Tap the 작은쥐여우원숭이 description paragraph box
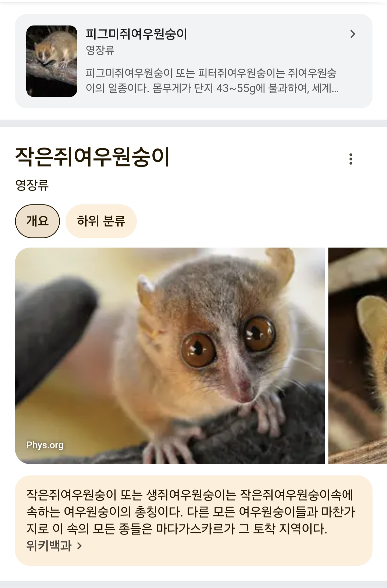The height and width of the screenshot is (588, 387). 193,520
